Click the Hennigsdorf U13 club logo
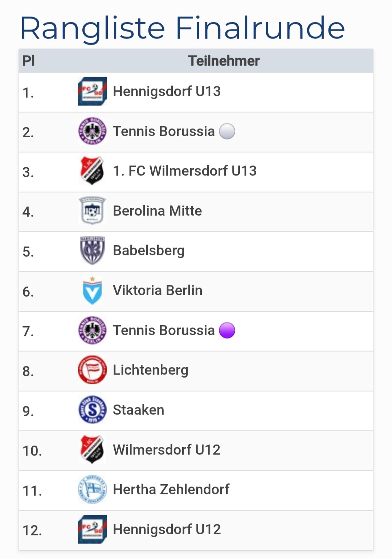Screen dimensions: 392x559 point(92,91)
